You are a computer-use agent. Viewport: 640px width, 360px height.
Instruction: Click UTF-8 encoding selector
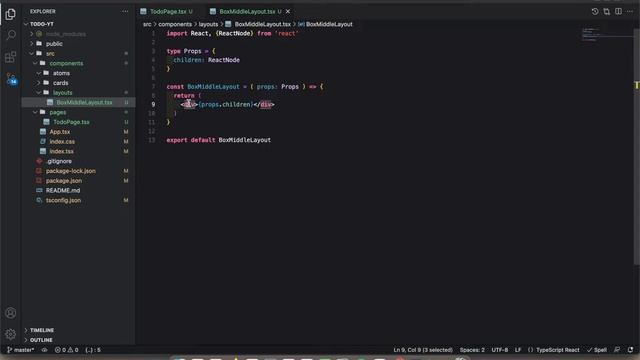click(x=500, y=350)
